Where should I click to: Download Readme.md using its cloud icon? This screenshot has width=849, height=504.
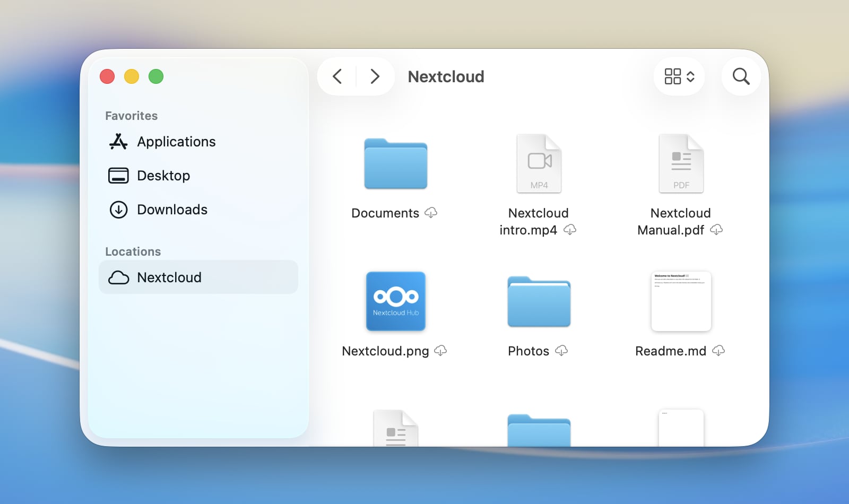[719, 351]
